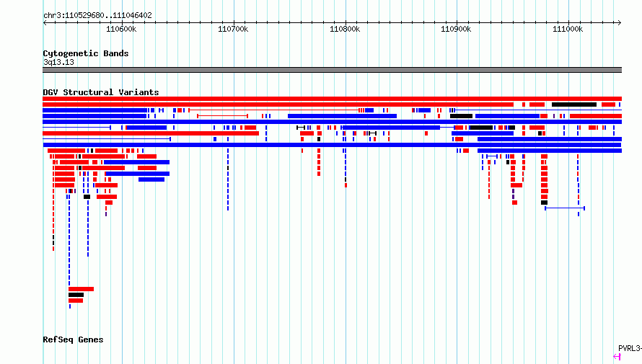The height and width of the screenshot is (364, 642).
Task: Select the gray 3q13.13 cytogenetic band bar
Action: pyautogui.click(x=332, y=70)
